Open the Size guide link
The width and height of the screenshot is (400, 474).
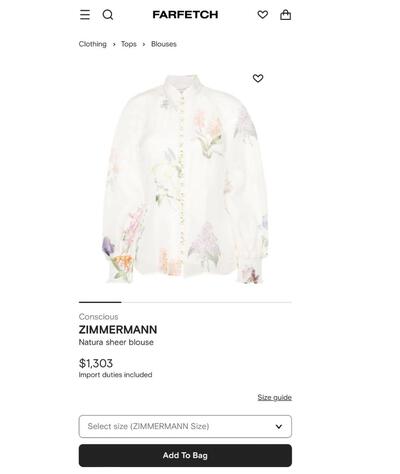[275, 397]
